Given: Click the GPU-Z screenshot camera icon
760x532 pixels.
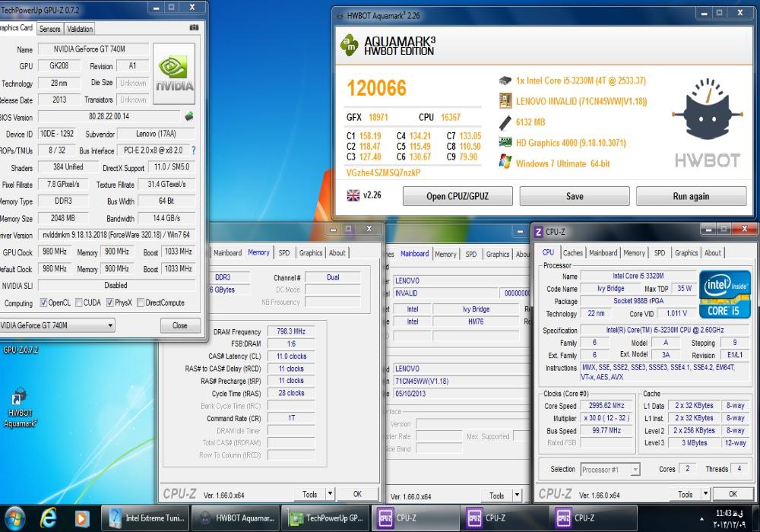Looking at the screenshot, I should (194, 28).
